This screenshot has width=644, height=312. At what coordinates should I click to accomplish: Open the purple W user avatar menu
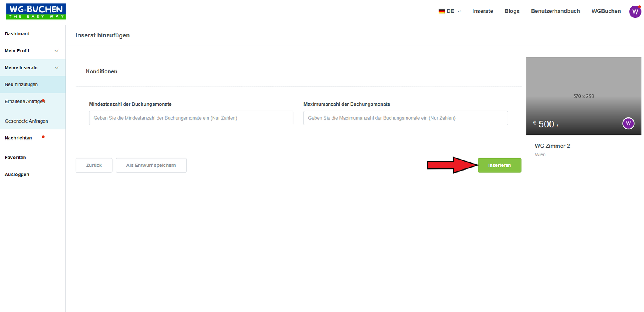click(635, 12)
